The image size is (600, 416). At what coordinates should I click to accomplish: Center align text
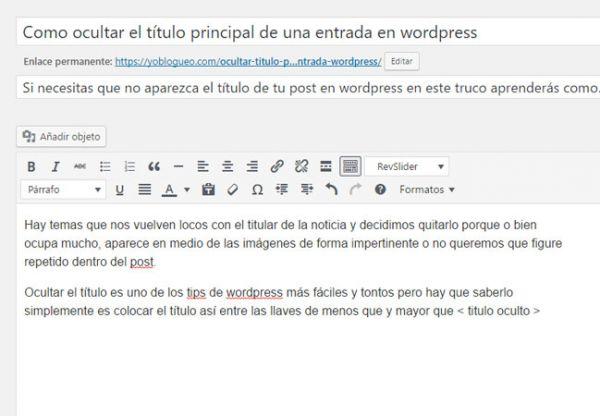click(228, 166)
